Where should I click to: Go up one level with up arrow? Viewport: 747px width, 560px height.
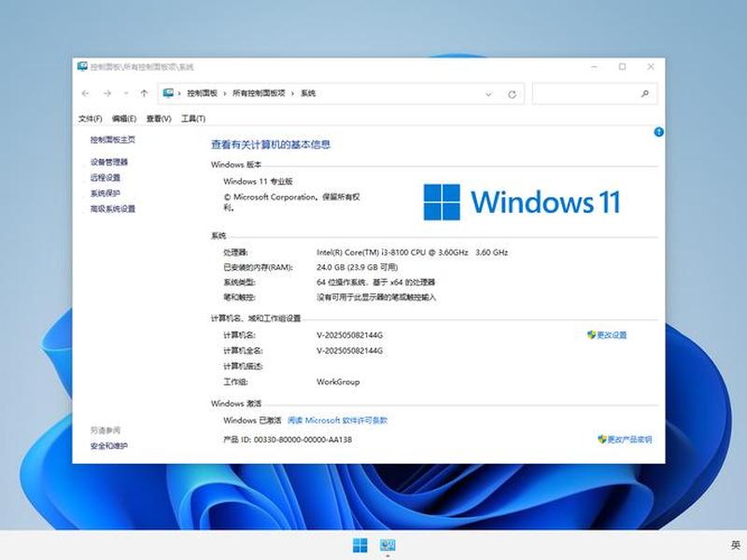tap(144, 93)
